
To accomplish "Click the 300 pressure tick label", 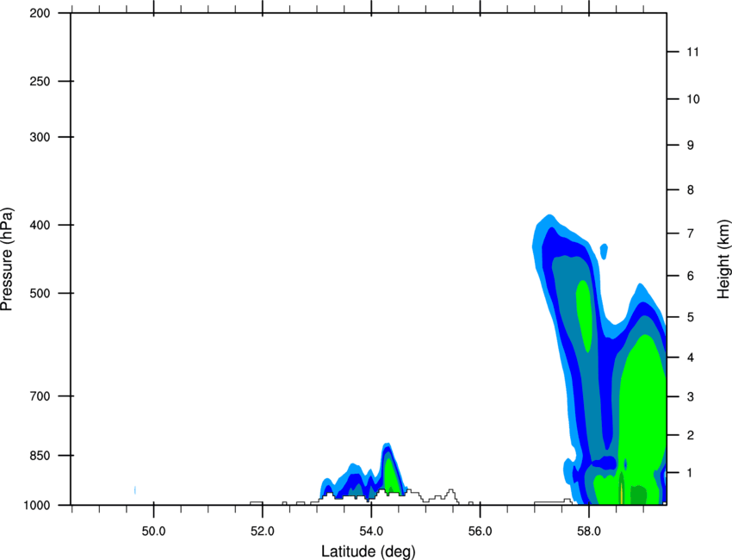I will 40,137.
